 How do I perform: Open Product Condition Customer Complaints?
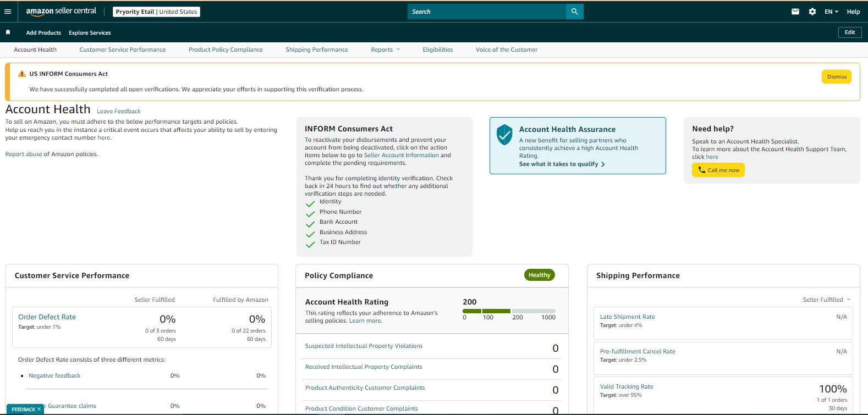point(361,408)
